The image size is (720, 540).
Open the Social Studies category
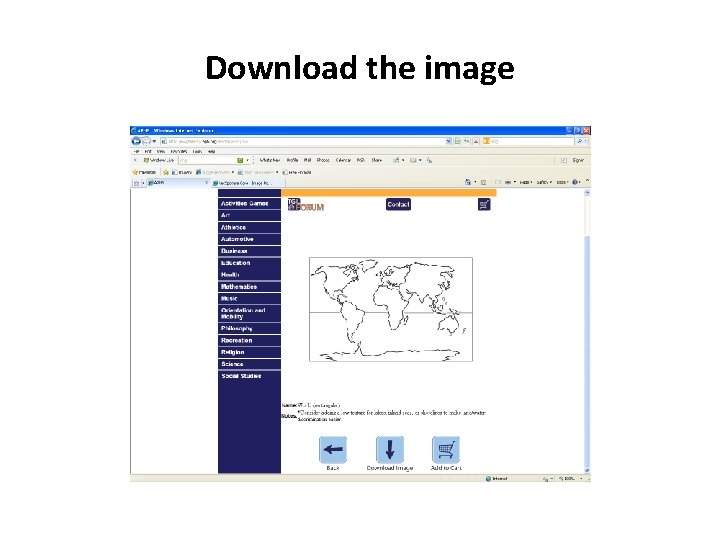click(249, 376)
